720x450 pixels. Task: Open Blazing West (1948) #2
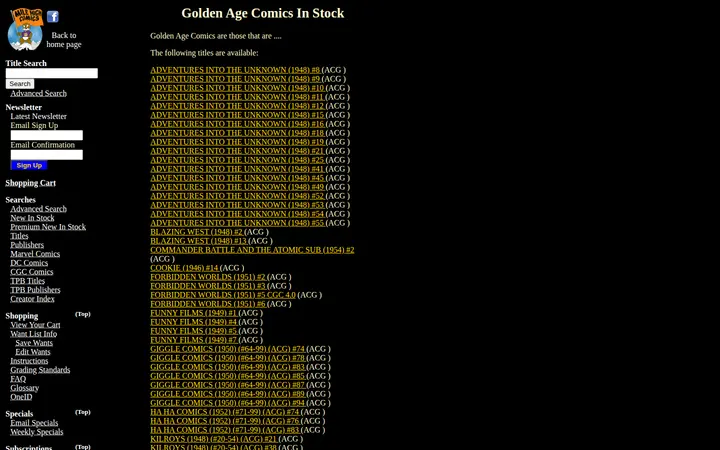pos(197,232)
